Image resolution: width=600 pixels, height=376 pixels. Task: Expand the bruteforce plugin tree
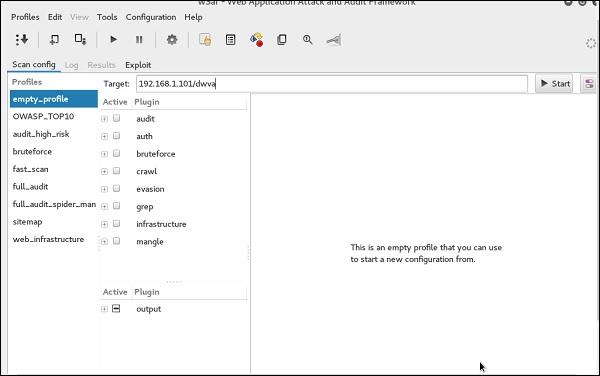pyautogui.click(x=104, y=154)
